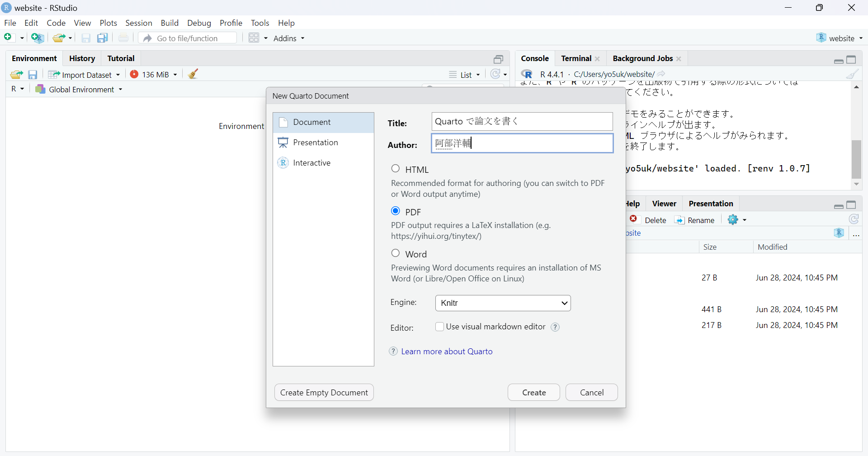Click the gear icon in Files pane
The image size is (868, 456).
(733, 220)
